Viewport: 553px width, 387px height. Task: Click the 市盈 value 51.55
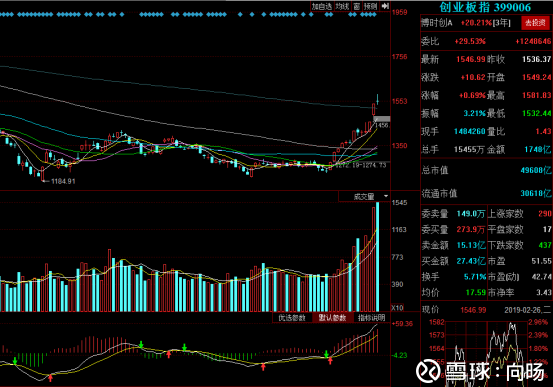tap(541, 261)
